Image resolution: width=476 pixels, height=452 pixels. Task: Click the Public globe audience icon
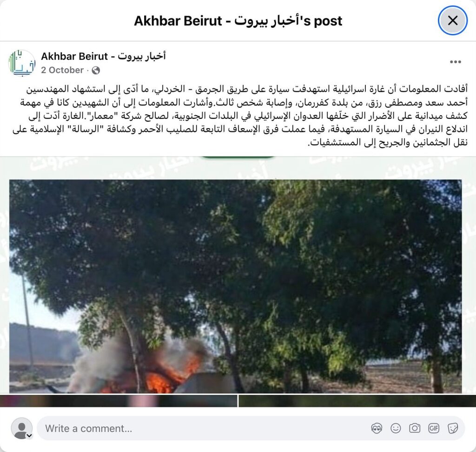(x=96, y=71)
